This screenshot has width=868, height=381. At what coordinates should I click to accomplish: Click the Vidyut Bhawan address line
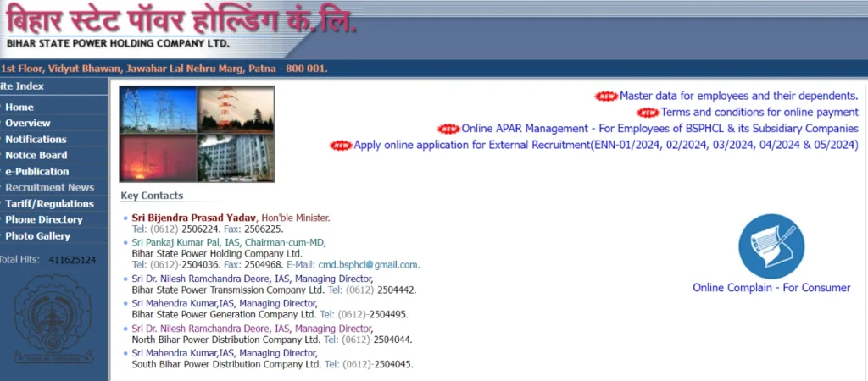(164, 69)
